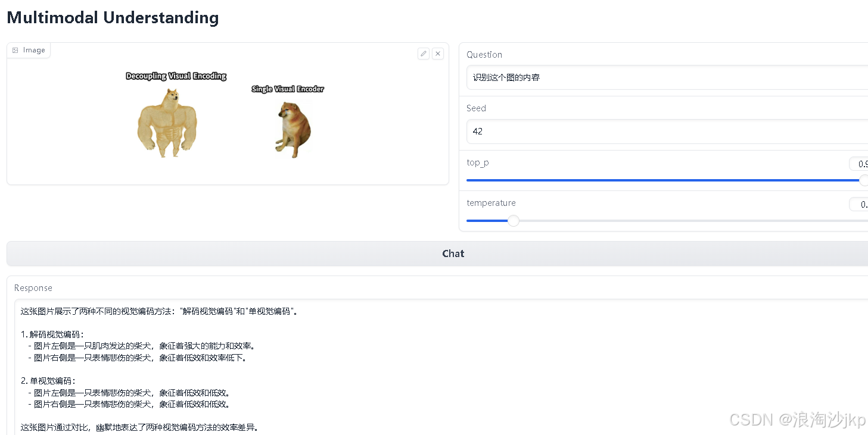868x435 pixels.
Task: Click the response line '2. 单视觉编码:'
Action: pyautogui.click(x=48, y=381)
